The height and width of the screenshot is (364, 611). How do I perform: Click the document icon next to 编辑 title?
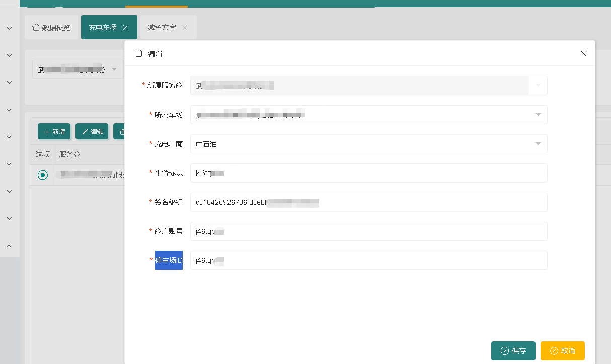[x=139, y=53]
